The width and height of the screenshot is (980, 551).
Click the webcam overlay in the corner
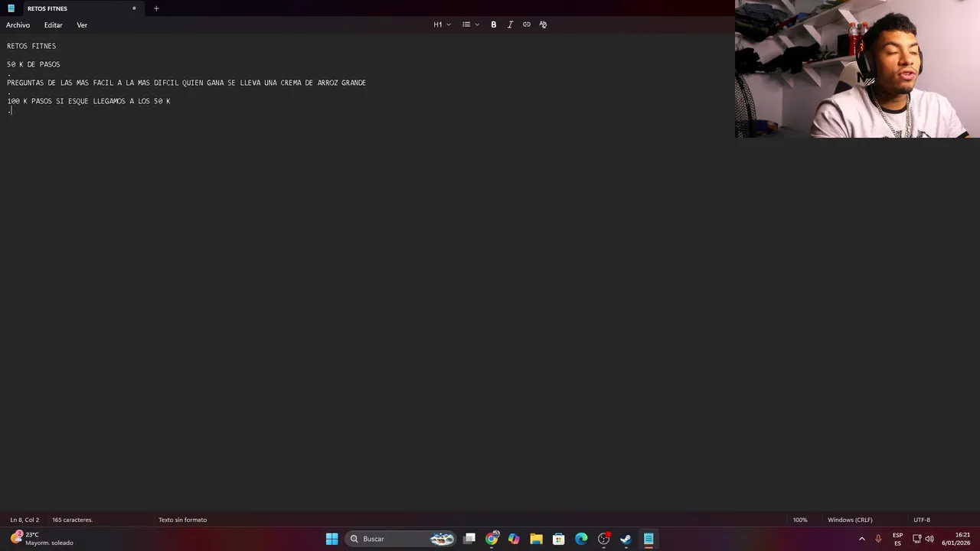[857, 69]
